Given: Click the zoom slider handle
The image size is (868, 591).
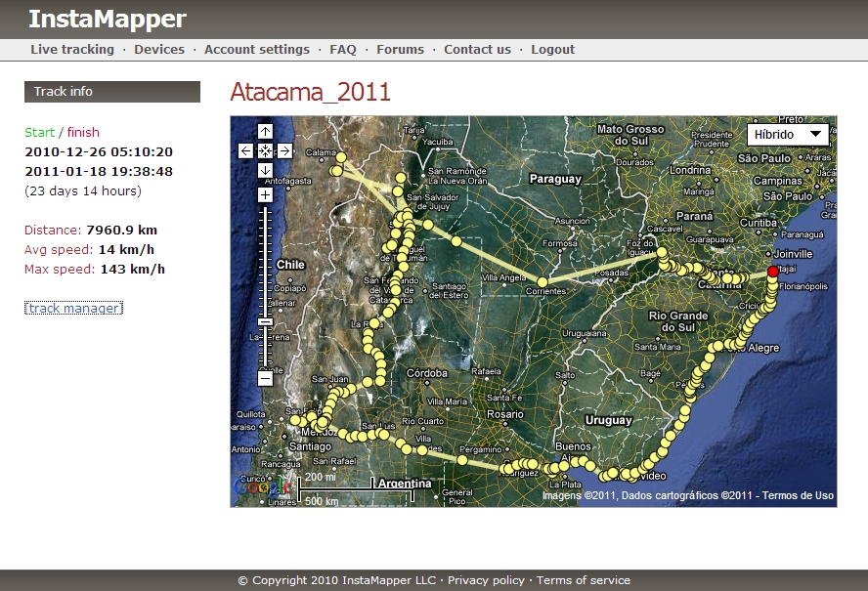Looking at the screenshot, I should [265, 321].
